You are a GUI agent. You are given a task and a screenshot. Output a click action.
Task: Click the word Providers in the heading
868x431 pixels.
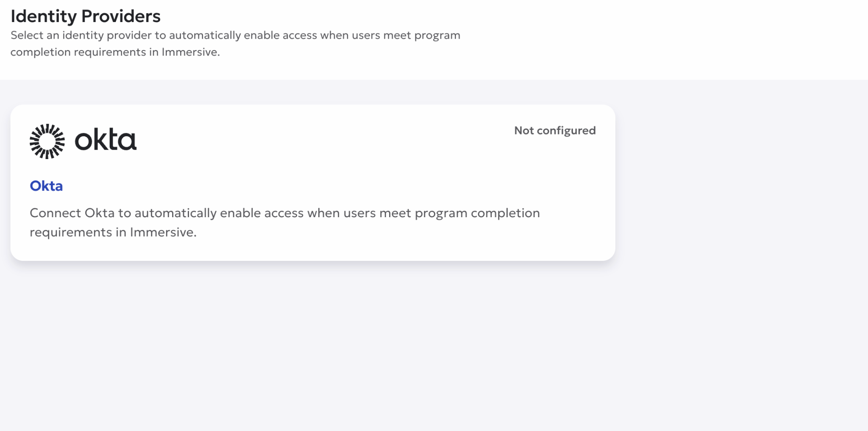click(121, 16)
